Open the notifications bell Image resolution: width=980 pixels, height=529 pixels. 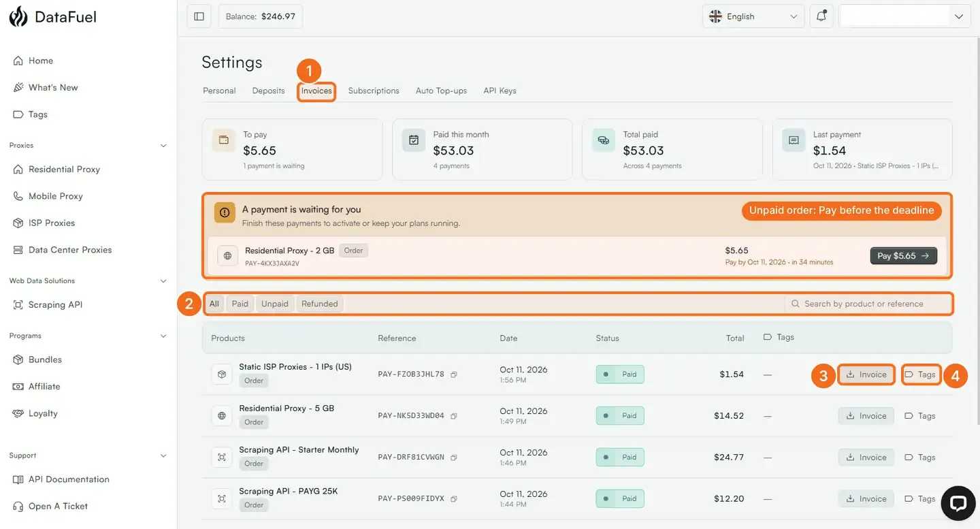coord(821,16)
